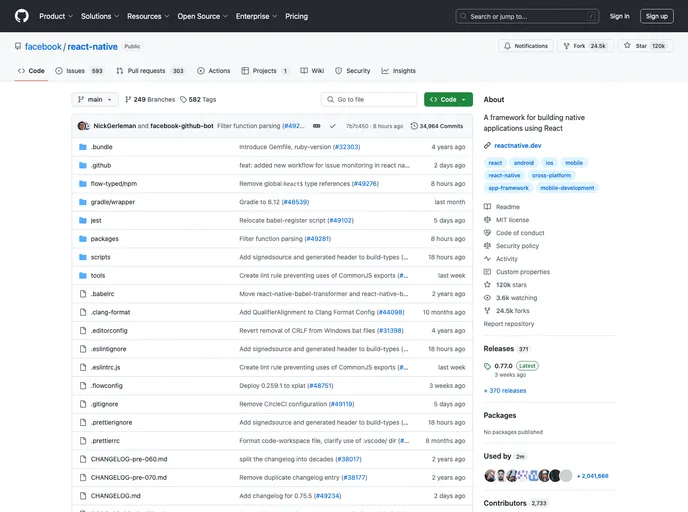Image resolution: width=688 pixels, height=512 pixels.
Task: Open the facebook owner link
Action: (43, 47)
